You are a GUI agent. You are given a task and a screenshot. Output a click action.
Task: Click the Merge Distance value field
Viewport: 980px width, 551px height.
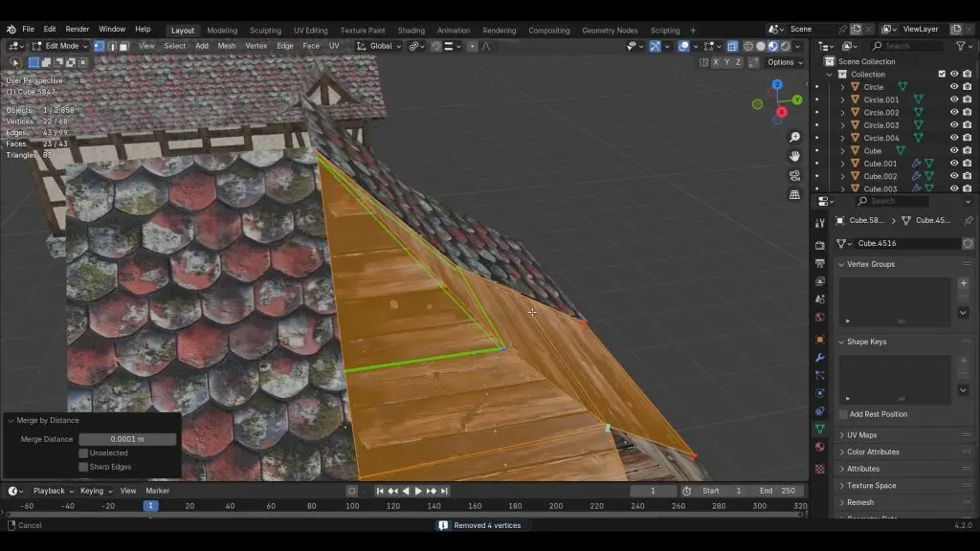pyautogui.click(x=127, y=439)
